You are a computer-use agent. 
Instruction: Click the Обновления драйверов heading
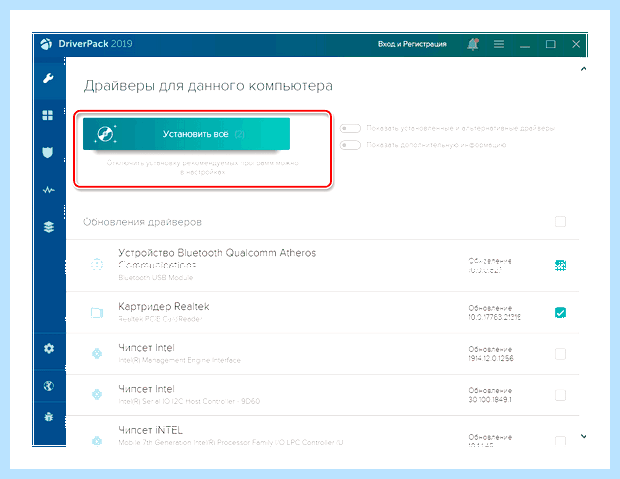coord(142,222)
